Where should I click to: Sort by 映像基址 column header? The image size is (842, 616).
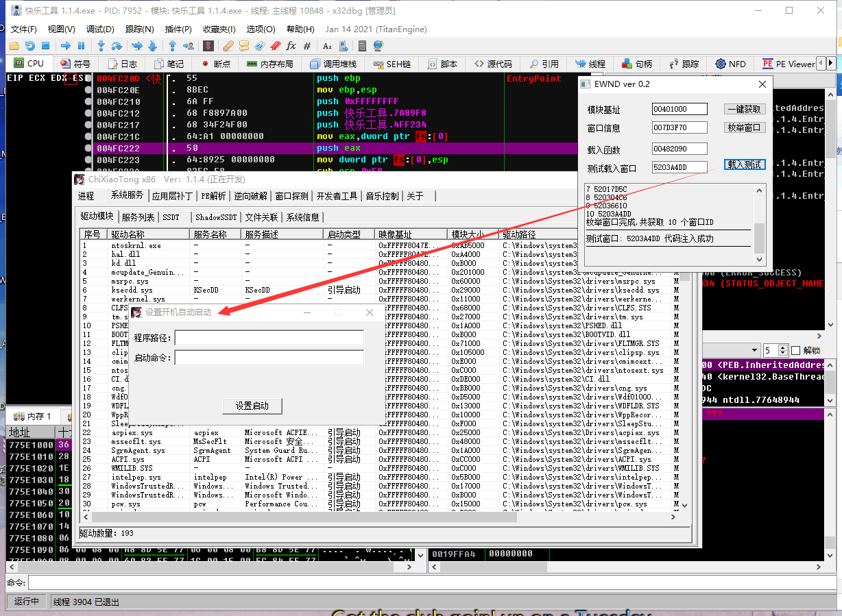point(412,234)
